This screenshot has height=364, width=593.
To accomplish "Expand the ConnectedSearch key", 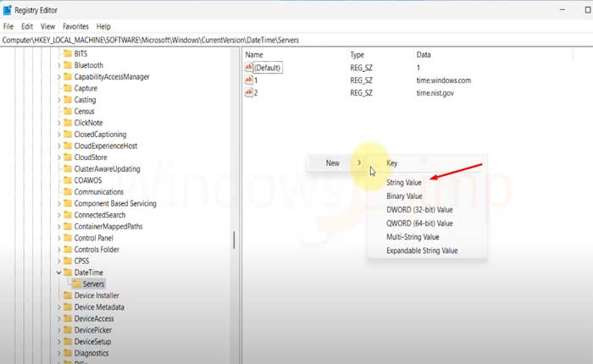I will point(59,215).
